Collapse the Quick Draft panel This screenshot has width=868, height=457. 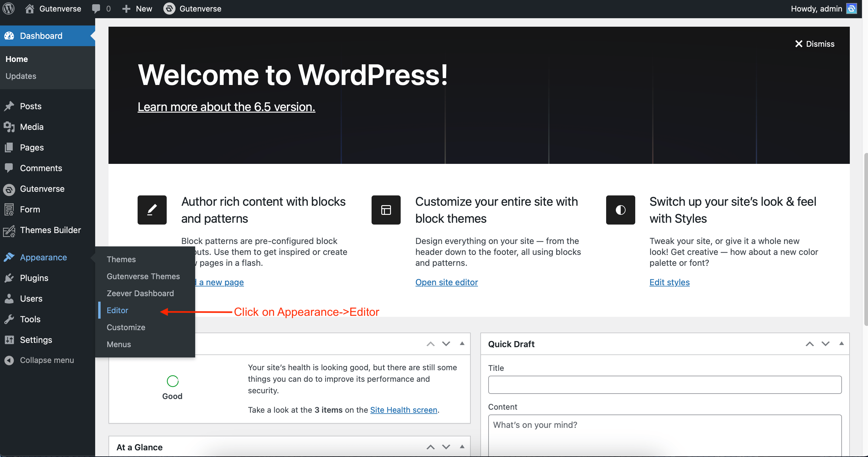click(841, 344)
